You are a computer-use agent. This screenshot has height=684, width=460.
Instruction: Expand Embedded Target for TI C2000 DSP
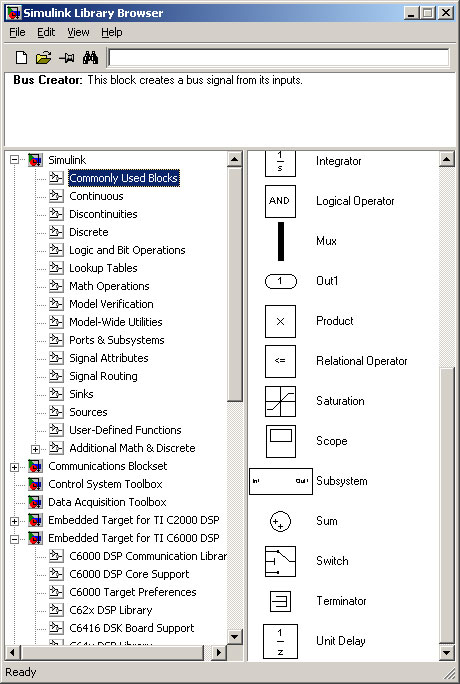tap(14, 521)
